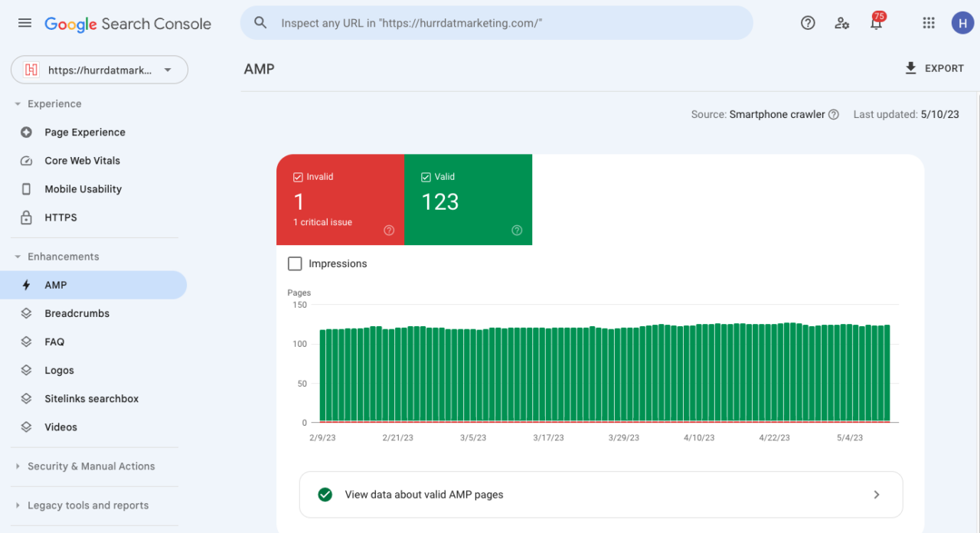The height and width of the screenshot is (533, 980).
Task: Open the Google apps grid
Action: [x=929, y=23]
